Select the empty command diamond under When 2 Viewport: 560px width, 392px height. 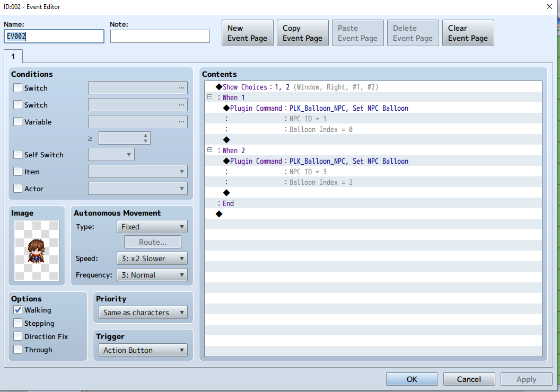coord(226,193)
